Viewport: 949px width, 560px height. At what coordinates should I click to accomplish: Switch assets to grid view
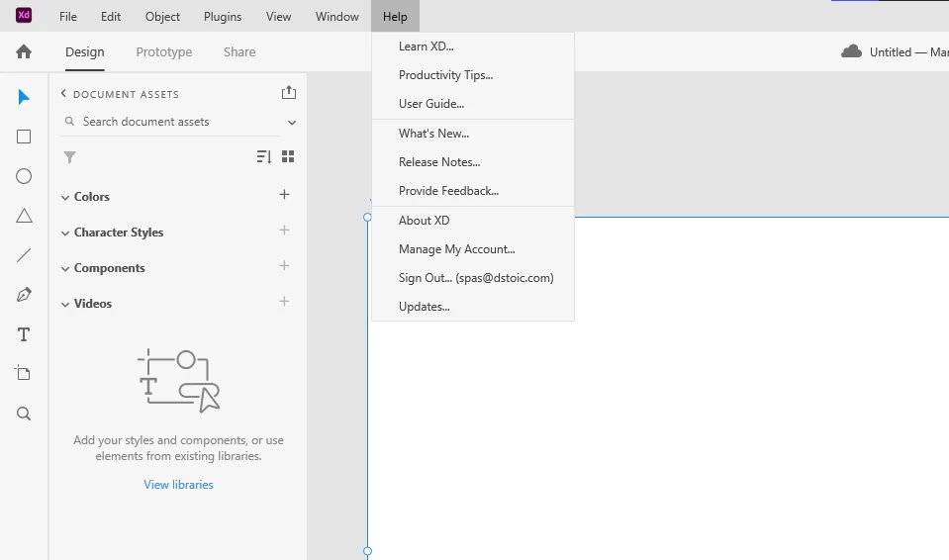click(288, 156)
